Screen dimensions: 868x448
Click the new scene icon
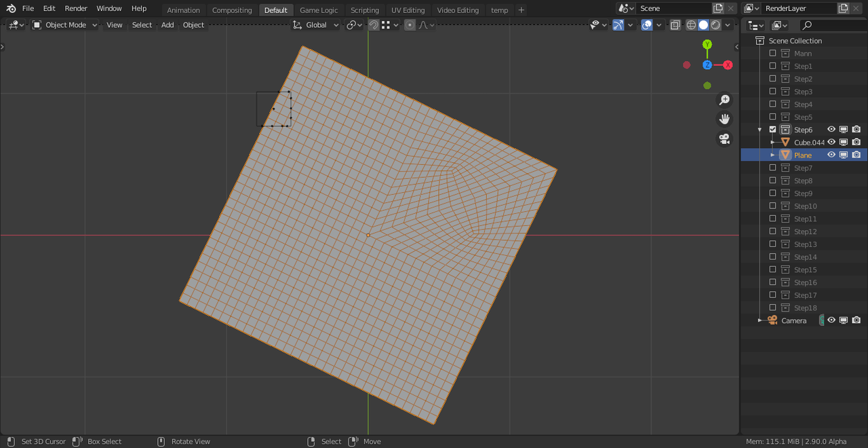[x=718, y=9]
